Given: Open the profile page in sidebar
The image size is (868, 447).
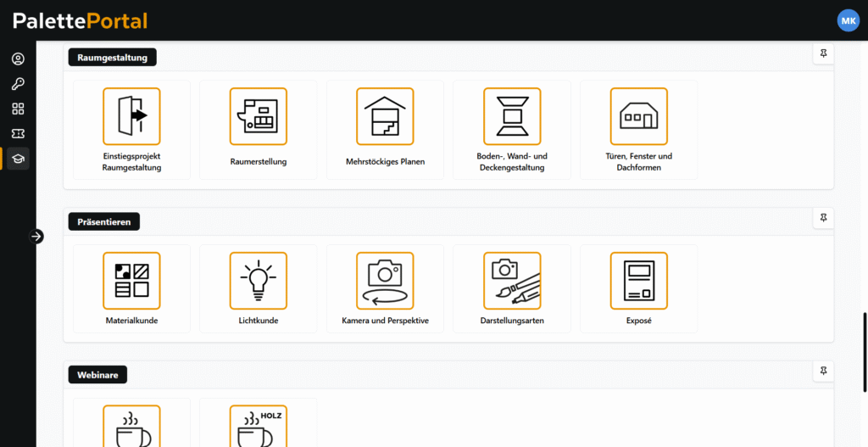Looking at the screenshot, I should (18, 59).
